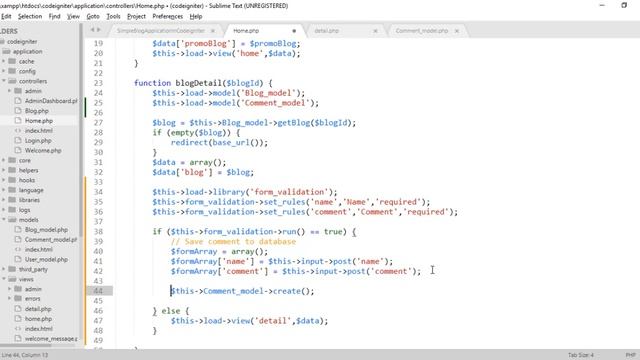Click the codeigniter root folder icon
This screenshot has height=360, width=640.
click(2, 41)
